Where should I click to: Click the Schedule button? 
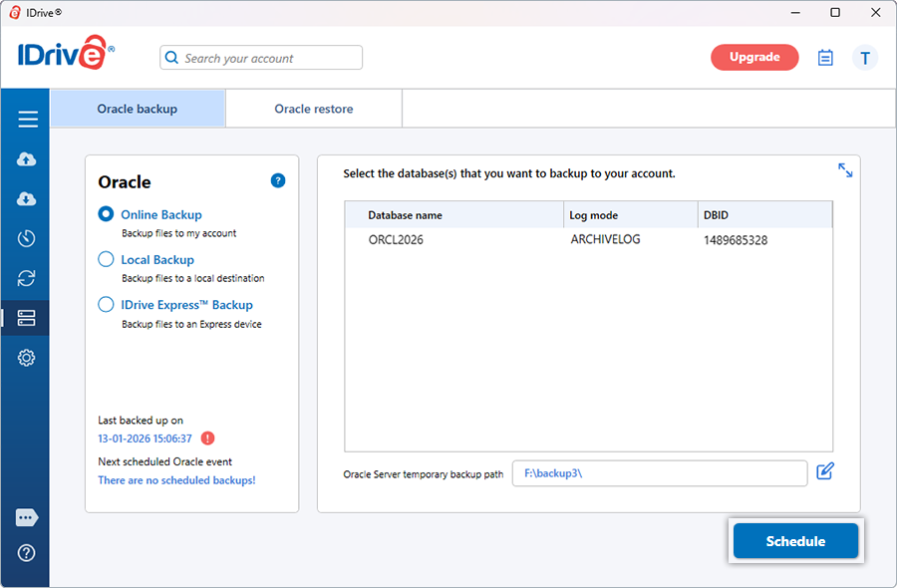tap(795, 541)
